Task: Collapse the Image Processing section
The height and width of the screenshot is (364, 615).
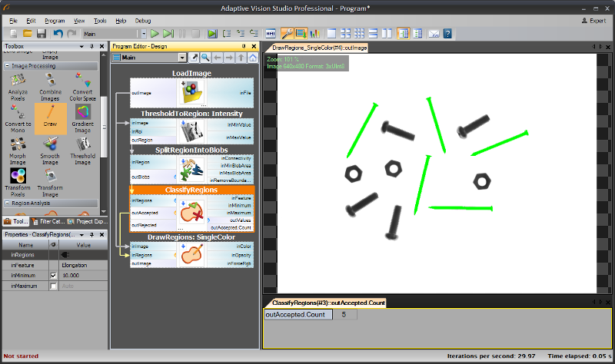Action: coord(7,66)
